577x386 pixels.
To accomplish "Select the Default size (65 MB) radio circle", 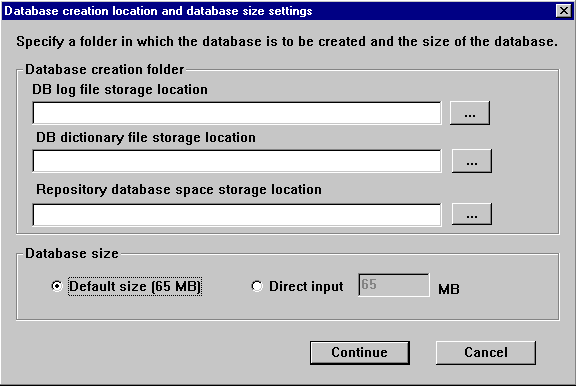I will pos(57,286).
